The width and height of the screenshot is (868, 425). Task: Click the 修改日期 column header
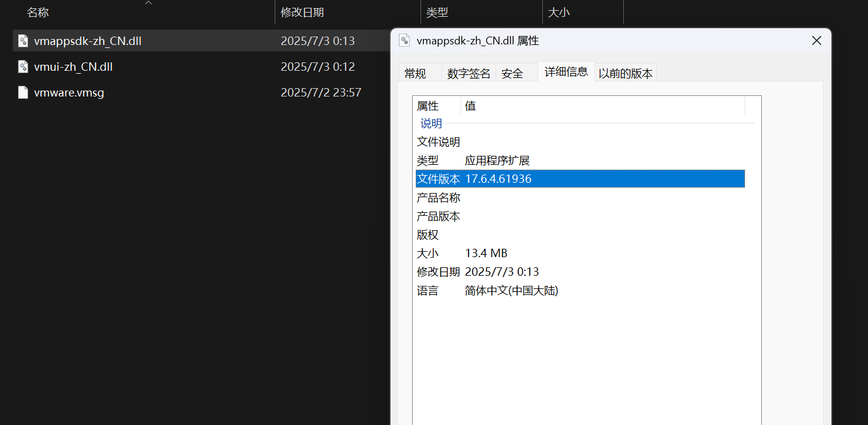pos(302,11)
